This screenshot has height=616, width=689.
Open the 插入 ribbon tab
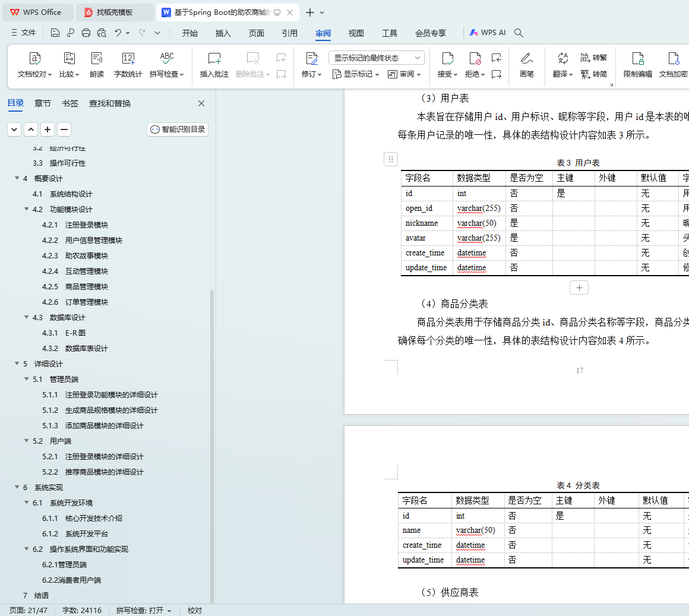tap(223, 33)
